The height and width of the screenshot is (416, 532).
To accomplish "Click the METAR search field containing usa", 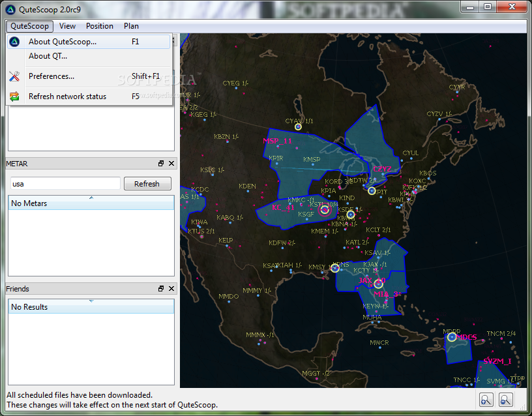I will (x=65, y=184).
